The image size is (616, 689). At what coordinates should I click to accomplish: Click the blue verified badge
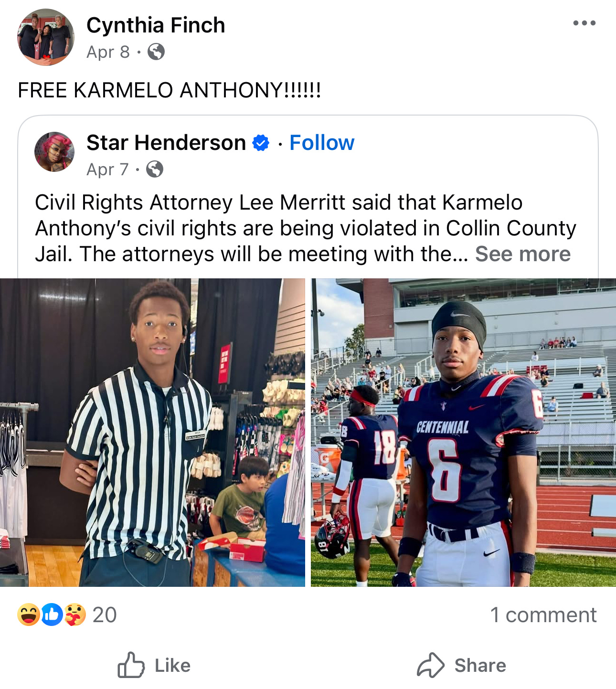261,143
